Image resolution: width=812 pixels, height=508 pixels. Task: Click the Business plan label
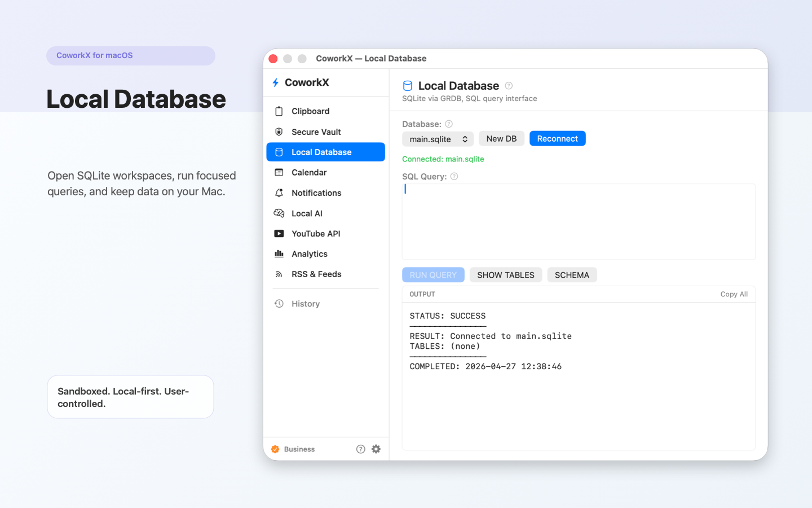tap(299, 449)
